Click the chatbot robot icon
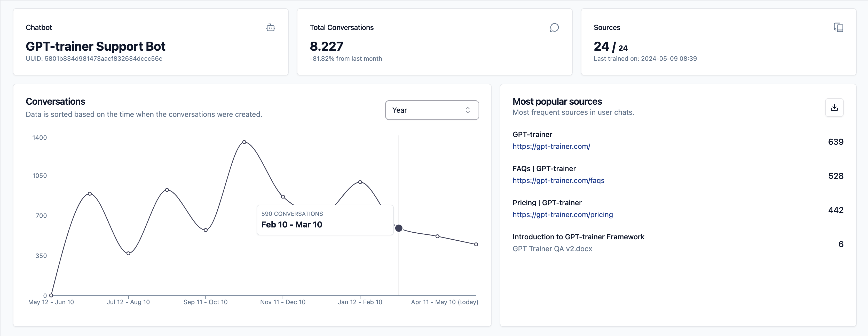Screen dimensions: 868x336 tap(270, 28)
